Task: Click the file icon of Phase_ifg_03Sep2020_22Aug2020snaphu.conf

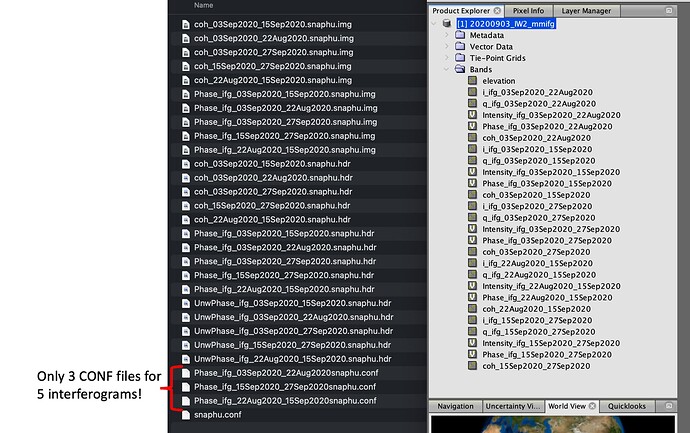Action: pos(186,373)
